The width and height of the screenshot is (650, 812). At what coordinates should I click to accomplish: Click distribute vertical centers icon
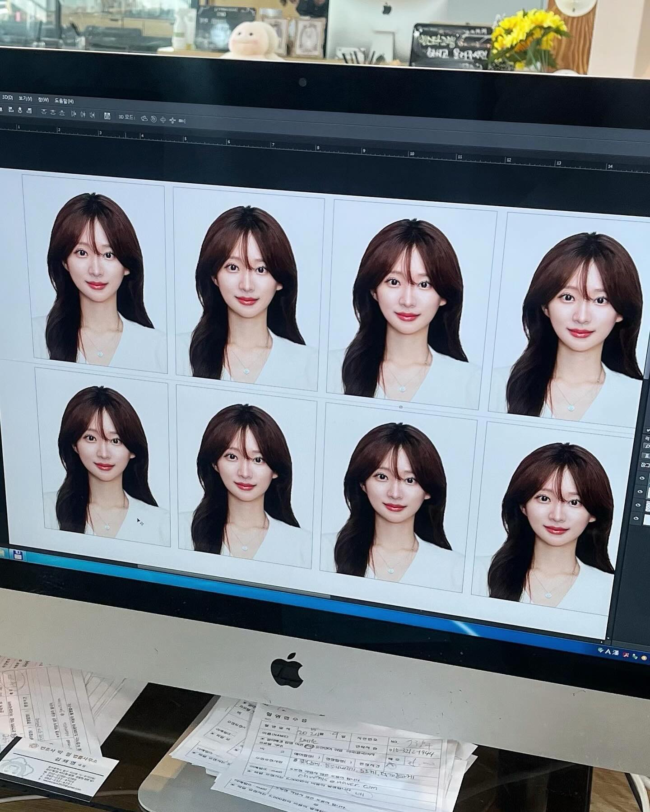pyautogui.click(x=53, y=112)
